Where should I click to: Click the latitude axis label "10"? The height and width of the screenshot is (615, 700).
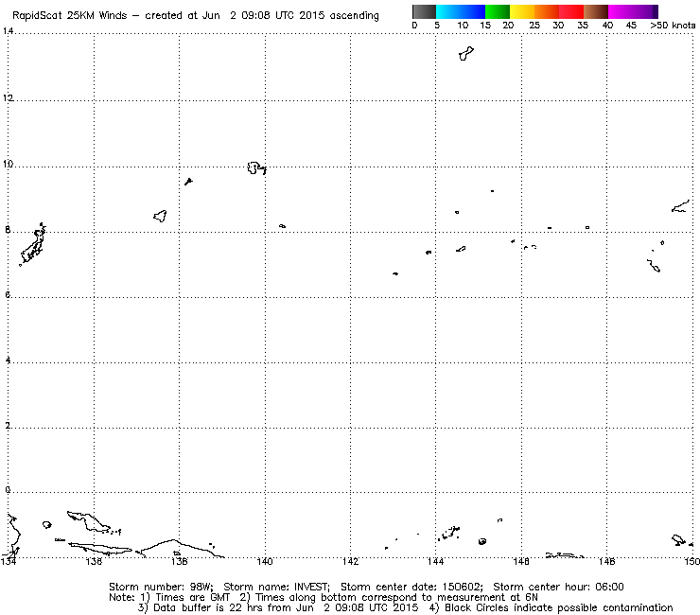[8, 164]
